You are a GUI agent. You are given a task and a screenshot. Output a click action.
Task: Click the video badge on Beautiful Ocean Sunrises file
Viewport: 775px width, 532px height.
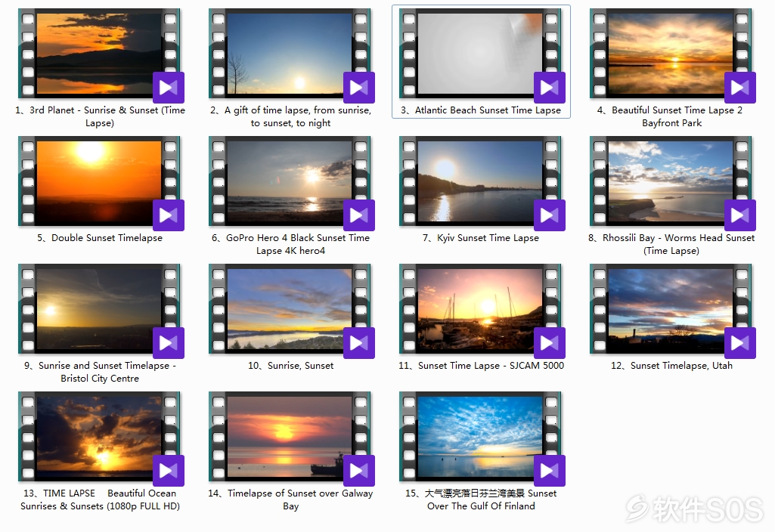click(x=169, y=471)
